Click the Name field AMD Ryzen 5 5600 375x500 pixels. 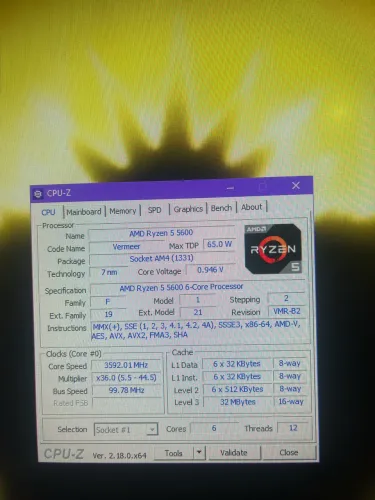161,233
